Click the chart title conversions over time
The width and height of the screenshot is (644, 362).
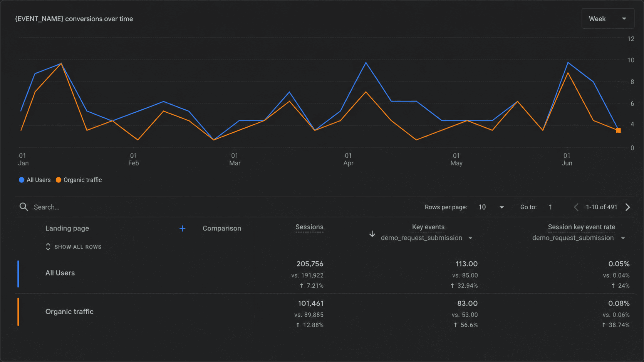74,19
